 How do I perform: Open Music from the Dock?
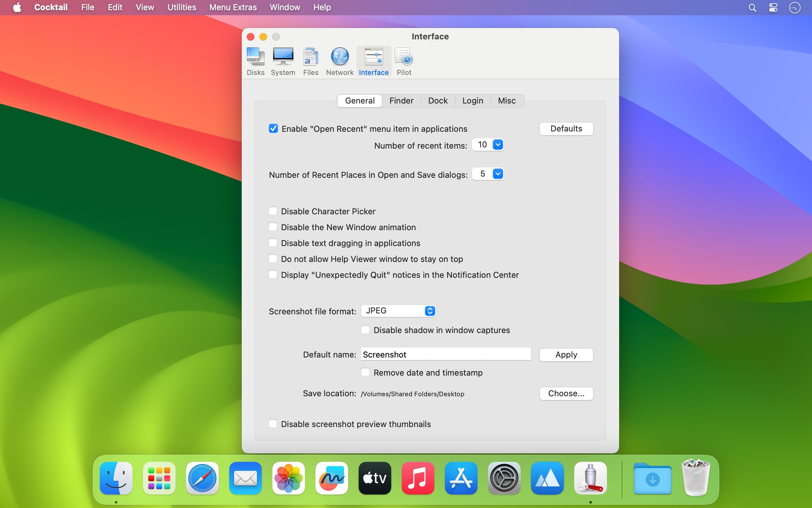point(418,478)
